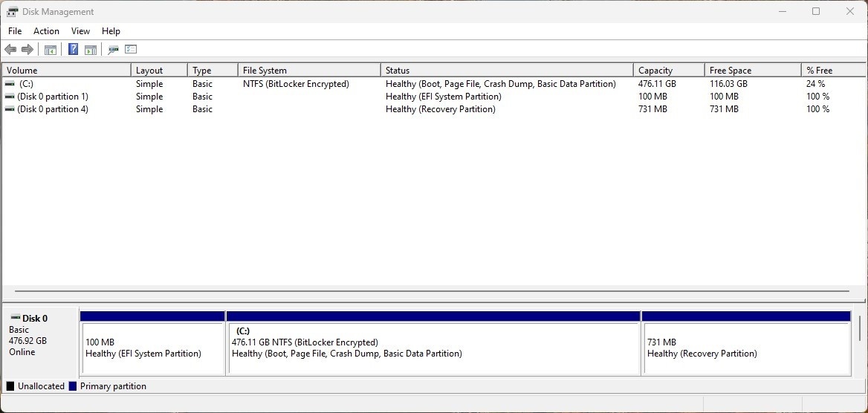Click the drive icon beside Disk 0 partition 1

coord(10,97)
